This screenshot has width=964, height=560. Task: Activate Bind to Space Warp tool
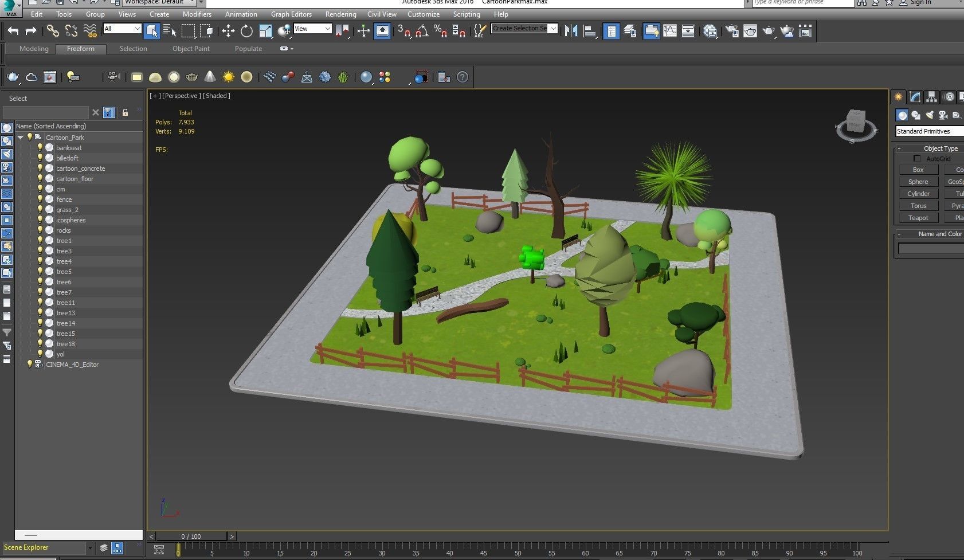tap(90, 31)
